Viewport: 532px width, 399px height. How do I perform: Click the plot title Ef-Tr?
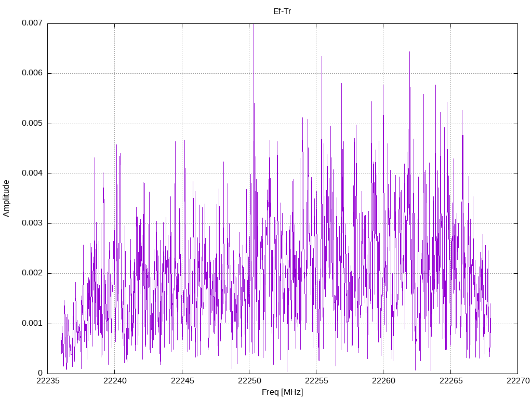click(x=282, y=11)
